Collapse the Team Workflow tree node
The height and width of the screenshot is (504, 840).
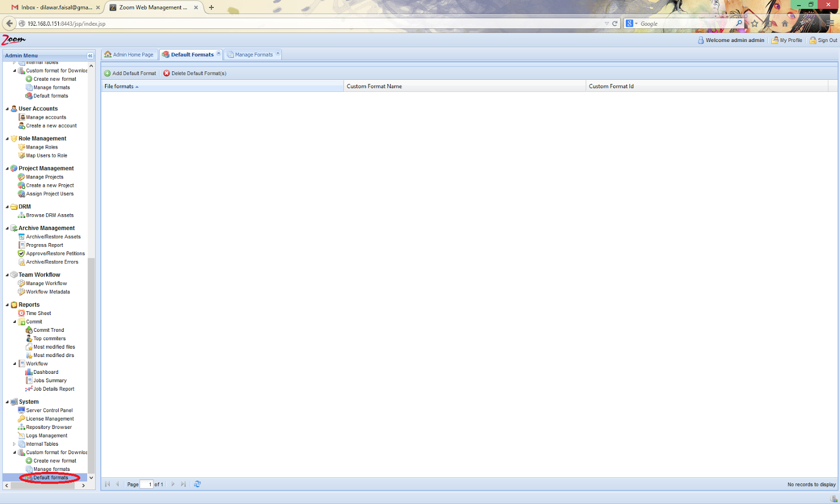pos(7,275)
